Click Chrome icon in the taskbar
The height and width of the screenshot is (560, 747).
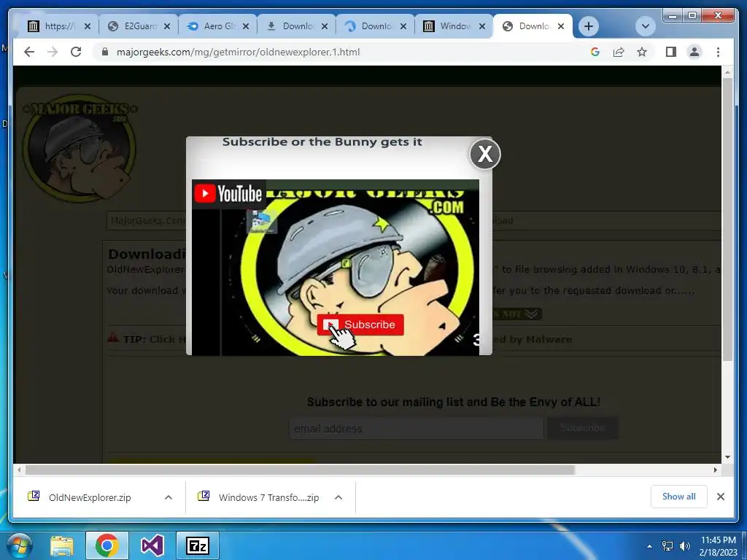click(x=107, y=545)
